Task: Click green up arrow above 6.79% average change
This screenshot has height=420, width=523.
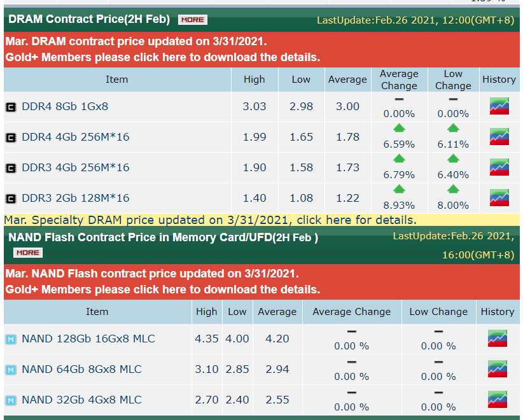Action: [399, 158]
